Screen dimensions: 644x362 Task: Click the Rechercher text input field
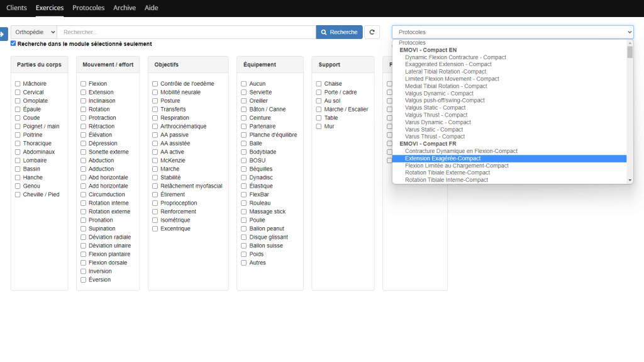(187, 32)
